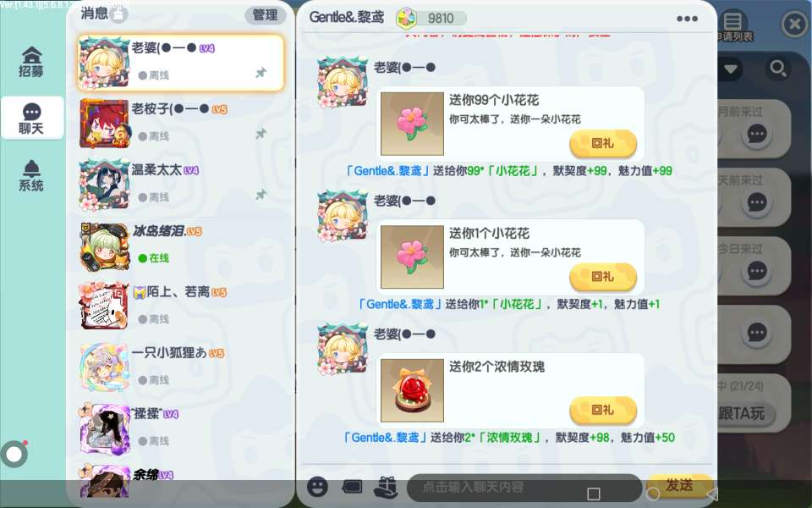Open conversation with 一只小狐狸あ

181,367
